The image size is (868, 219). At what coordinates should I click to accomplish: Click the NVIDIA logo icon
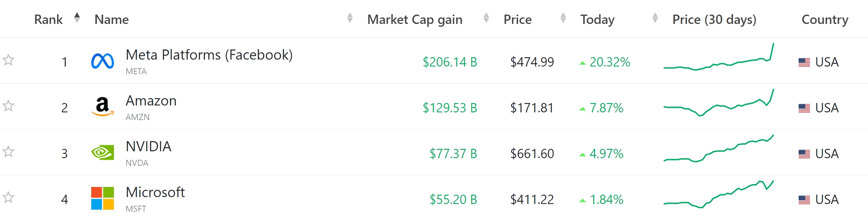(x=103, y=153)
